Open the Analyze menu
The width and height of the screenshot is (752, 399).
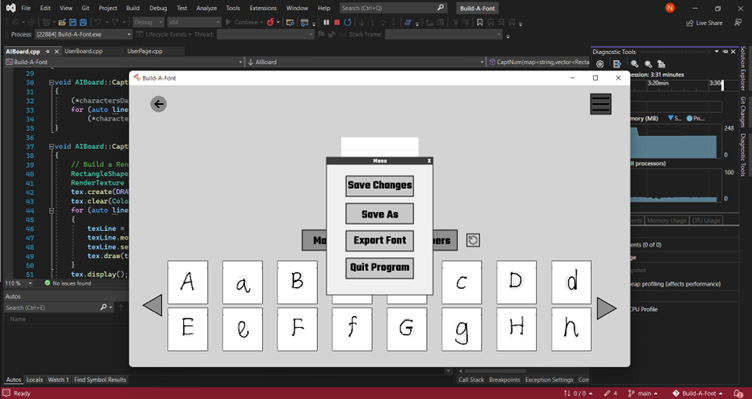pyautogui.click(x=206, y=8)
